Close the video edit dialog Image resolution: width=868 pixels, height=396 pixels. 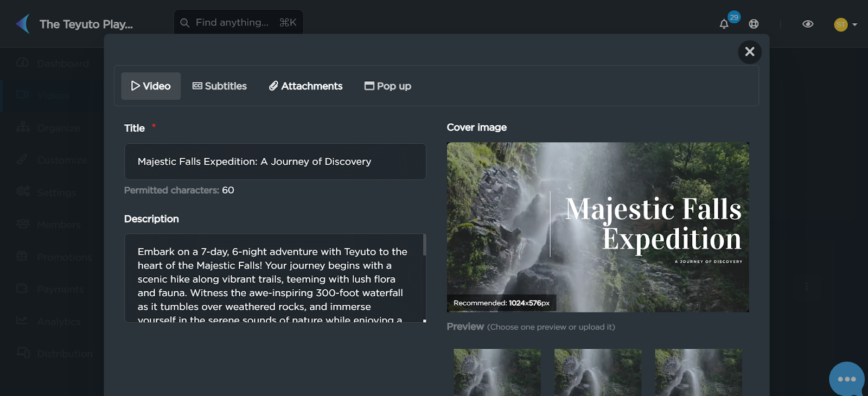click(x=750, y=52)
